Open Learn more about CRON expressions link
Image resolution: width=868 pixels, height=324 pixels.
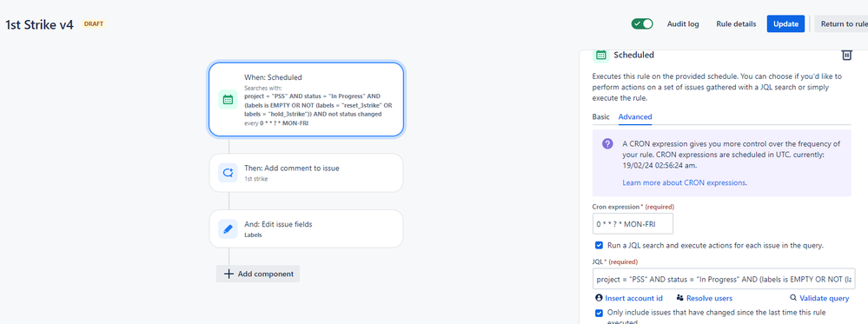coord(684,182)
